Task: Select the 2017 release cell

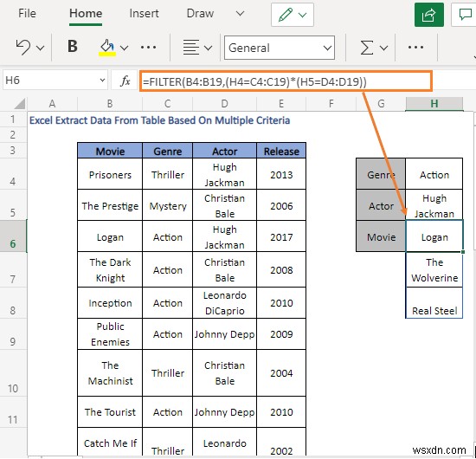Action: click(x=281, y=236)
